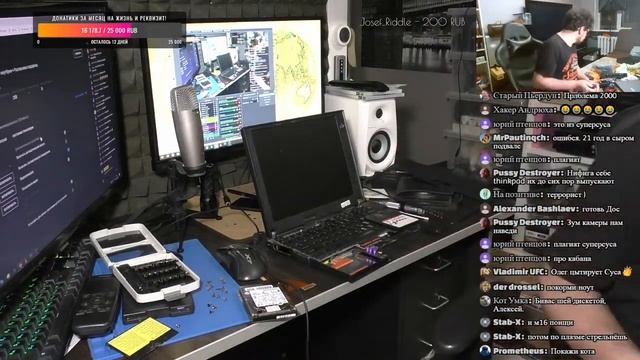This screenshot has height=360, width=640.
Task: Select the message 'ошибся, 21 год в сыром подвале'
Action: coord(564,142)
